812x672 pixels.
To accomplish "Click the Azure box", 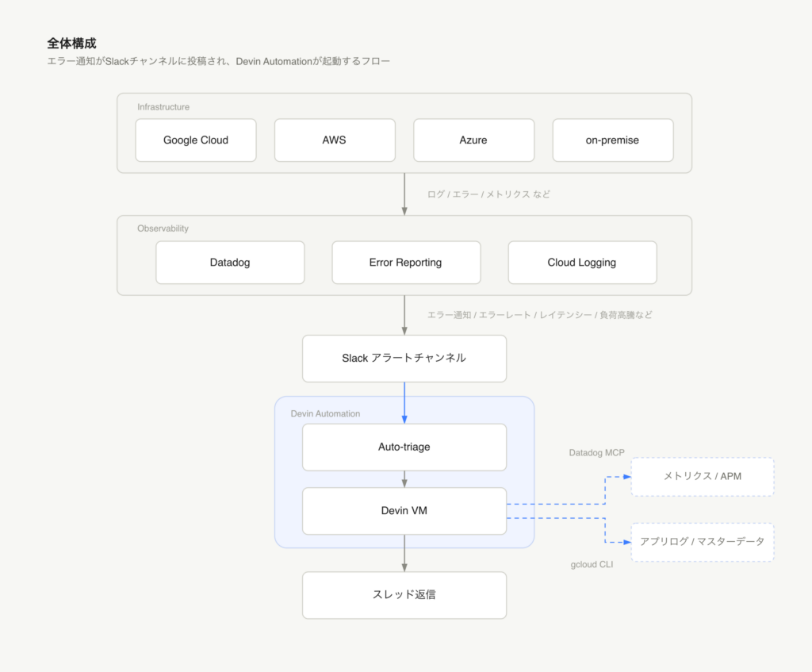I will [x=474, y=140].
